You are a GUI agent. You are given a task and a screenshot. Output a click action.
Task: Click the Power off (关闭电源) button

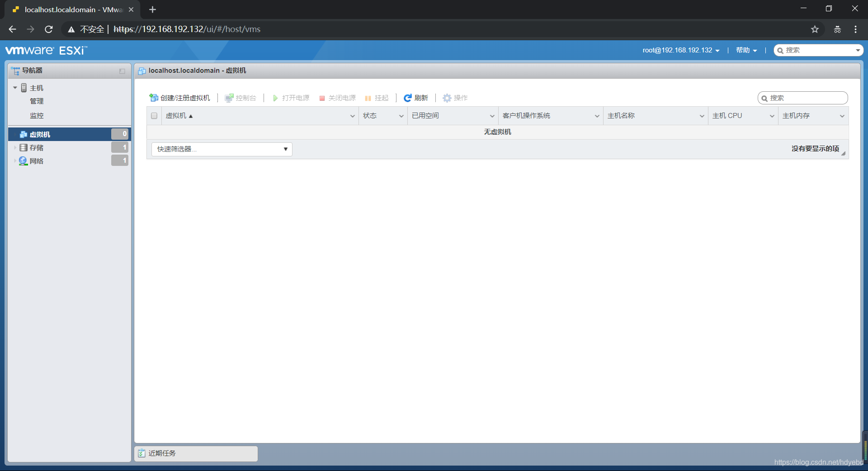click(338, 98)
